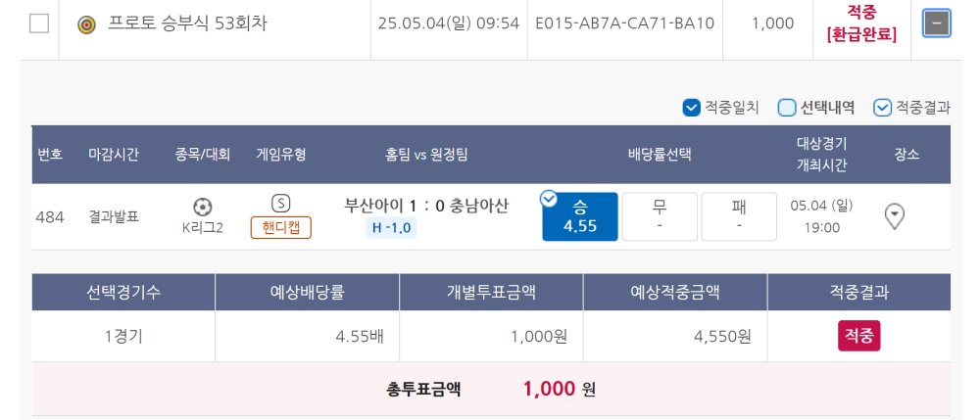980x420 pixels.
Task: Toggle the 적중결과 checkbox
Action: point(882,108)
